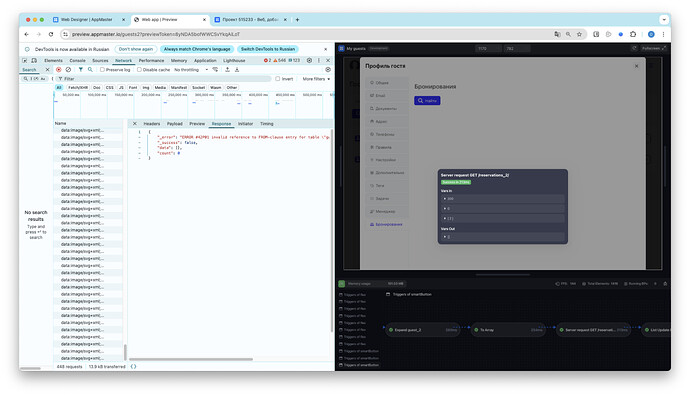Import HAR file with upload icon
The height and width of the screenshot is (396, 690).
click(x=228, y=70)
